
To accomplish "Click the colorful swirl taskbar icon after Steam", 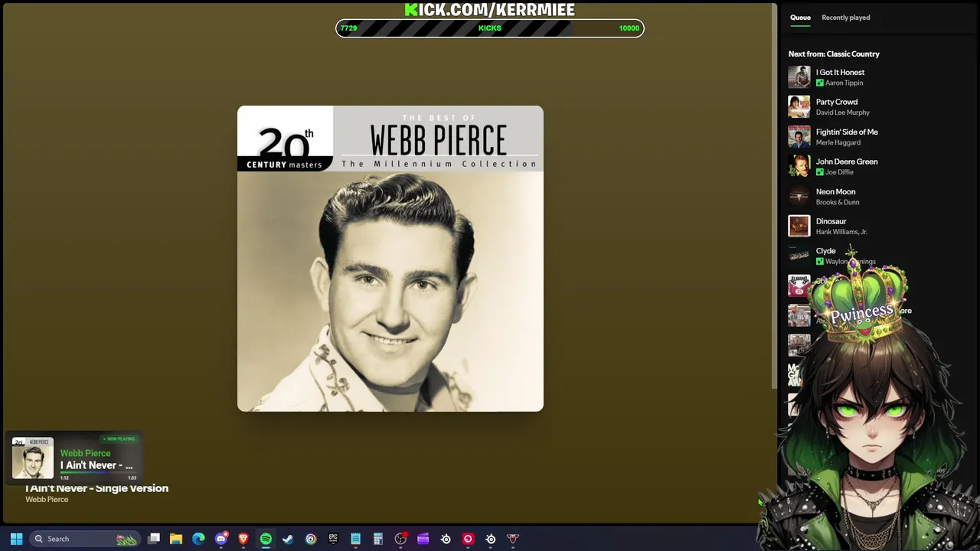I will pyautogui.click(x=311, y=539).
